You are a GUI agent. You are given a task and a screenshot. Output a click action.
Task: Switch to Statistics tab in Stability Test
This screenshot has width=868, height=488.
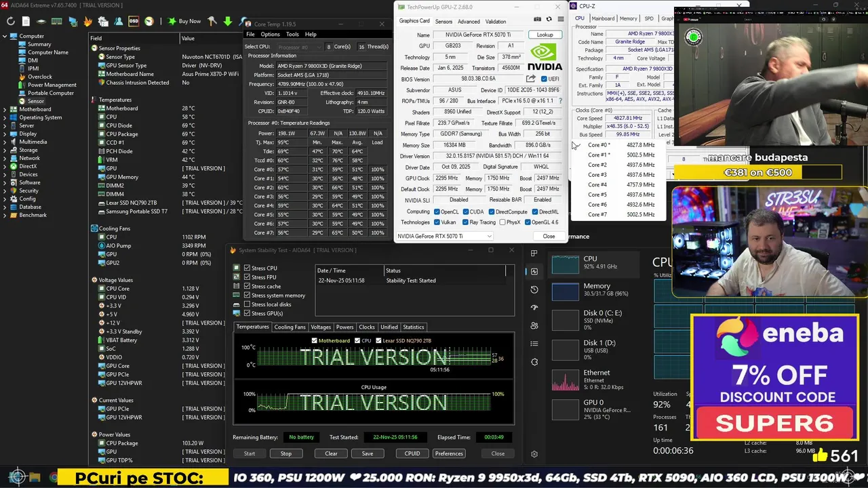coord(413,327)
